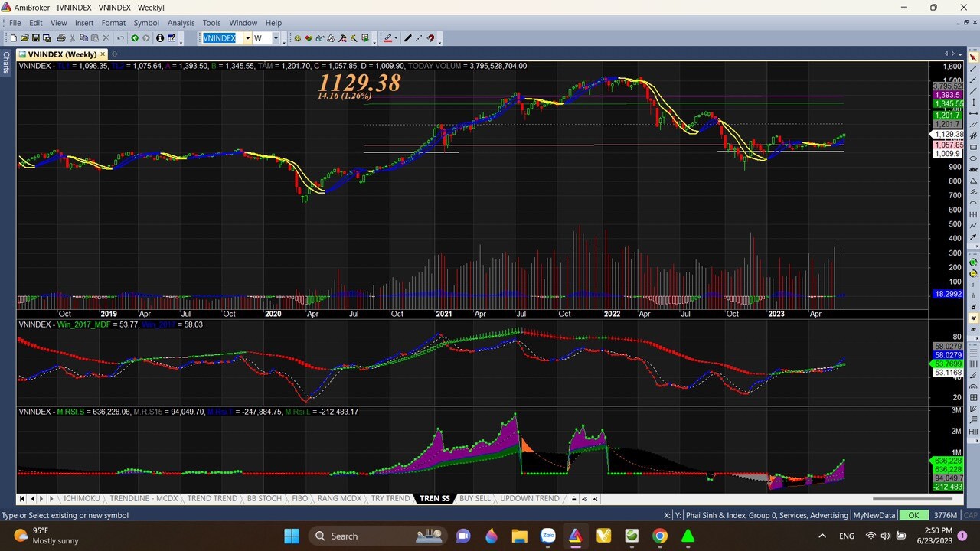Go back with the green left arrow

[134, 38]
